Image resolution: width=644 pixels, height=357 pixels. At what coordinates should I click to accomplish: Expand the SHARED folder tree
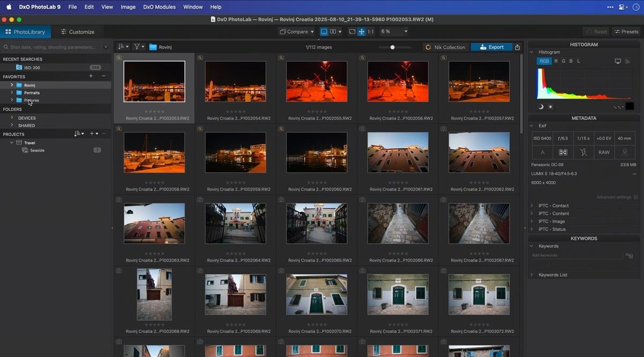12,125
